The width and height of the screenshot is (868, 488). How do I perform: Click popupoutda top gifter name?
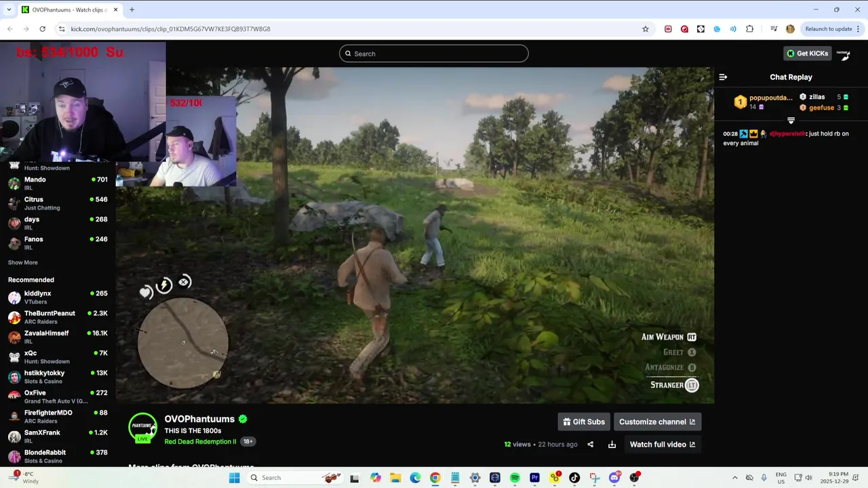coord(770,98)
